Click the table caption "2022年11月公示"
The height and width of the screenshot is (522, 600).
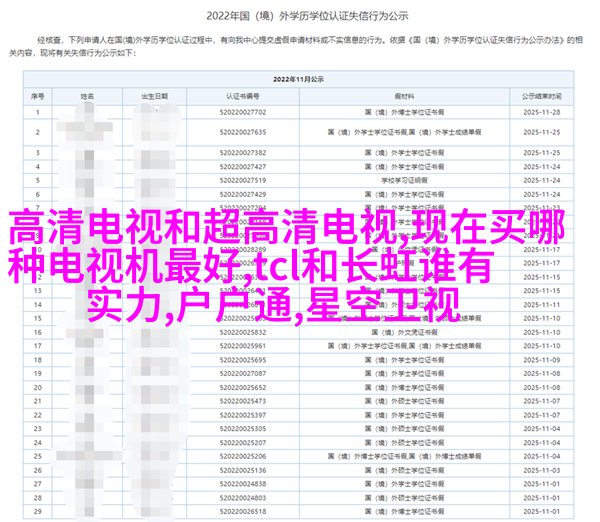pos(298,79)
